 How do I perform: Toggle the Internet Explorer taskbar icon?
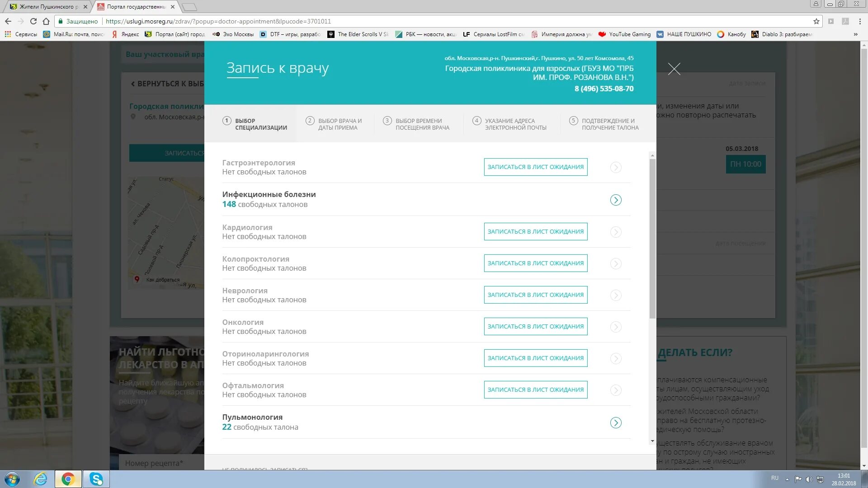pyautogui.click(x=41, y=479)
